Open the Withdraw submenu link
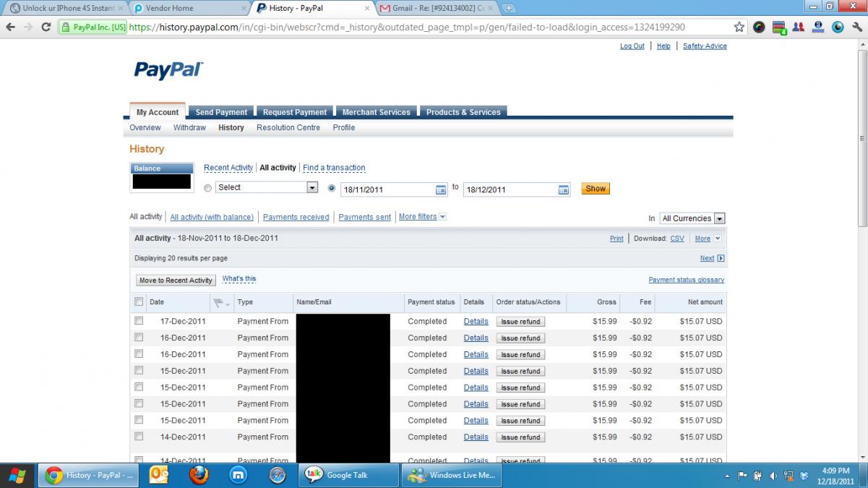The width and height of the screenshot is (868, 488). click(189, 127)
